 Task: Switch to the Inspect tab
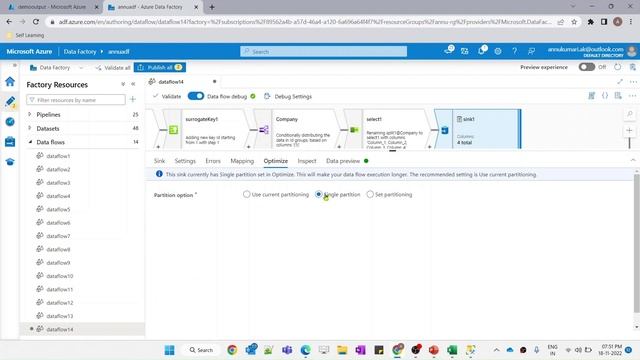coord(307,161)
